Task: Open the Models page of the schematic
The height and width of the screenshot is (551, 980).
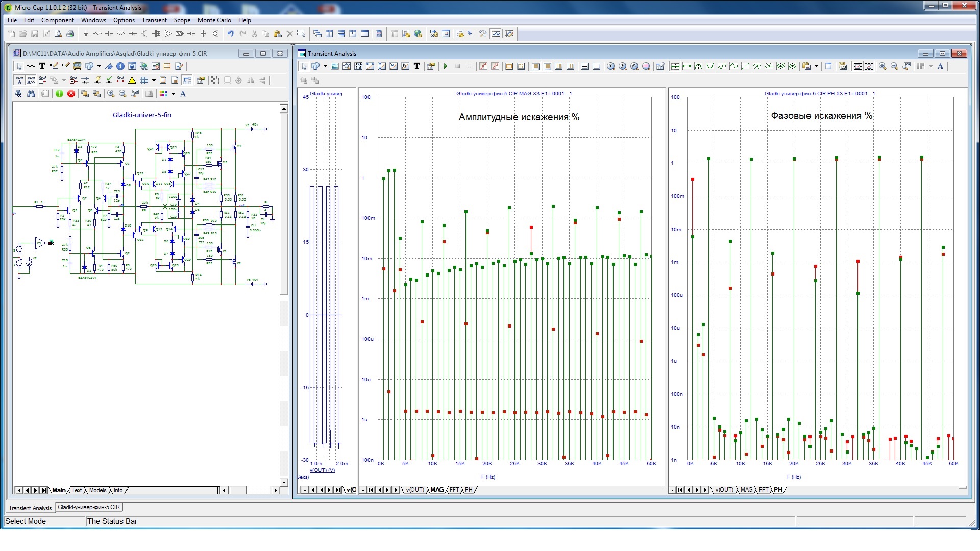Action: tap(97, 490)
